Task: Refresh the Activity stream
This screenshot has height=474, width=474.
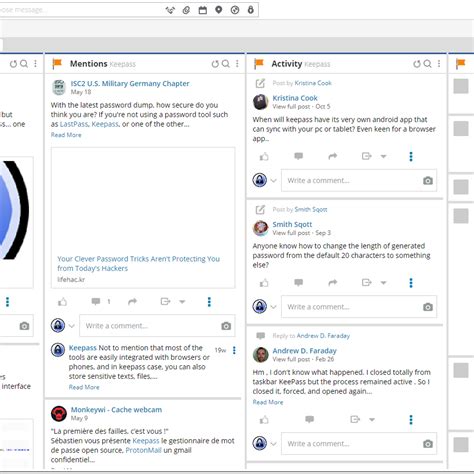Action: (x=417, y=64)
